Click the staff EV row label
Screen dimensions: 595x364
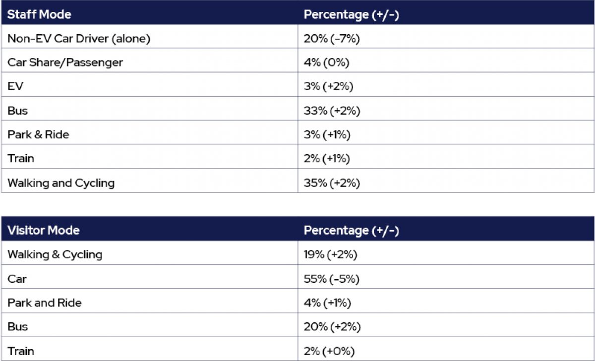[15, 86]
